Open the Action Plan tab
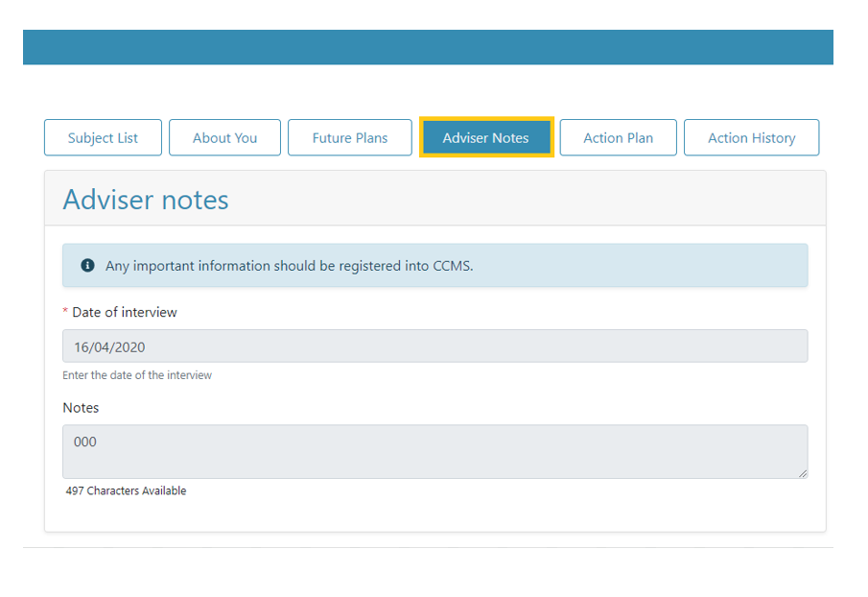This screenshot has height=597, width=868. 619,137
